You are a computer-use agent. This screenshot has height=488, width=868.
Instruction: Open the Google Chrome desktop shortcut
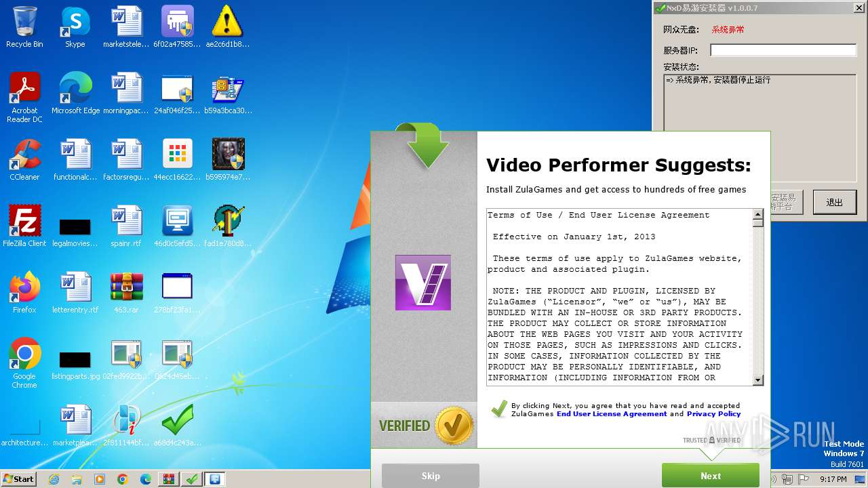[24, 363]
